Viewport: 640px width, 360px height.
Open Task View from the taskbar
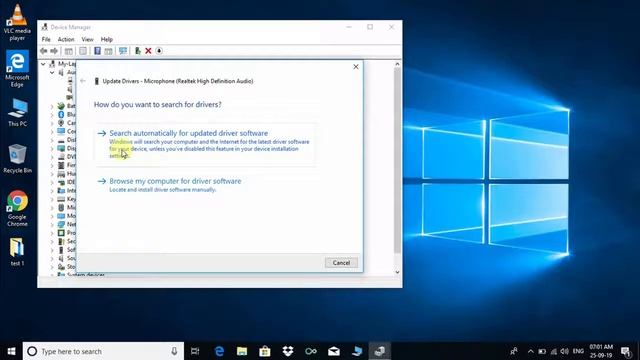(x=195, y=351)
